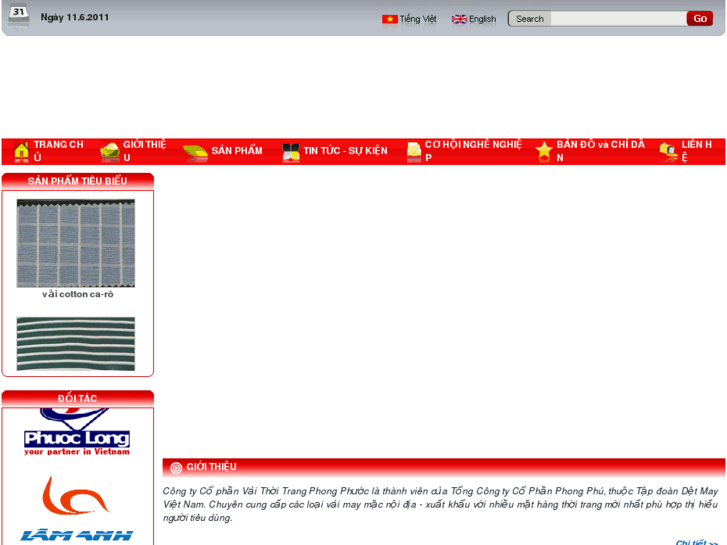Click the Tin Tức - Sự Kiện icon
The image size is (727, 545).
click(x=291, y=152)
